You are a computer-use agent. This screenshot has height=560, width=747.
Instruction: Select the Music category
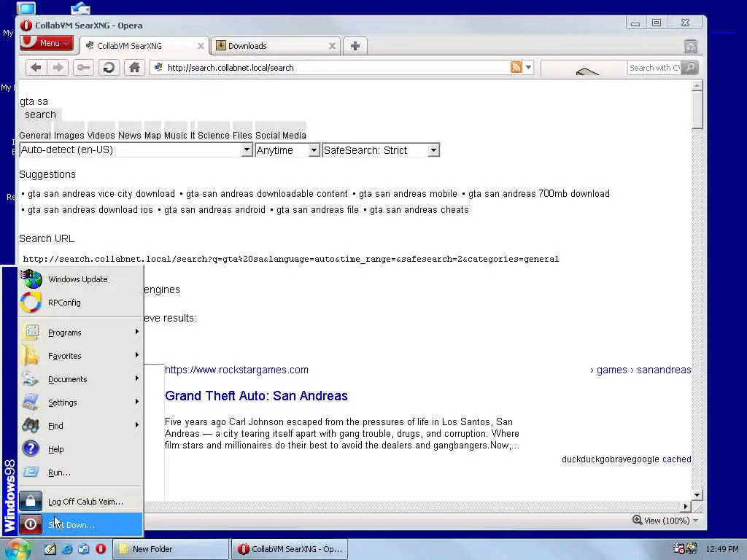pos(175,135)
